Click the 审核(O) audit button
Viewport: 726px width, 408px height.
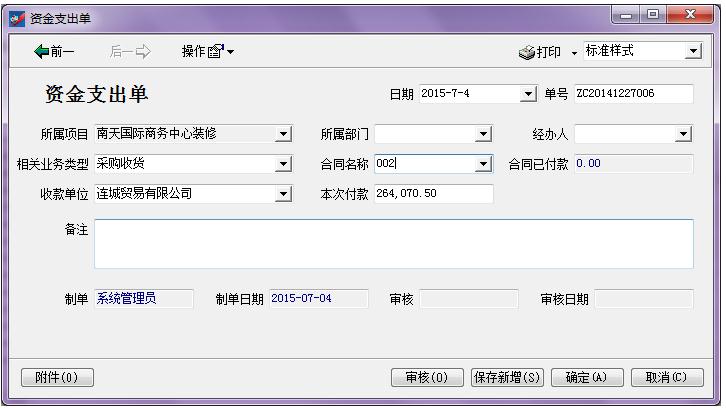click(427, 378)
